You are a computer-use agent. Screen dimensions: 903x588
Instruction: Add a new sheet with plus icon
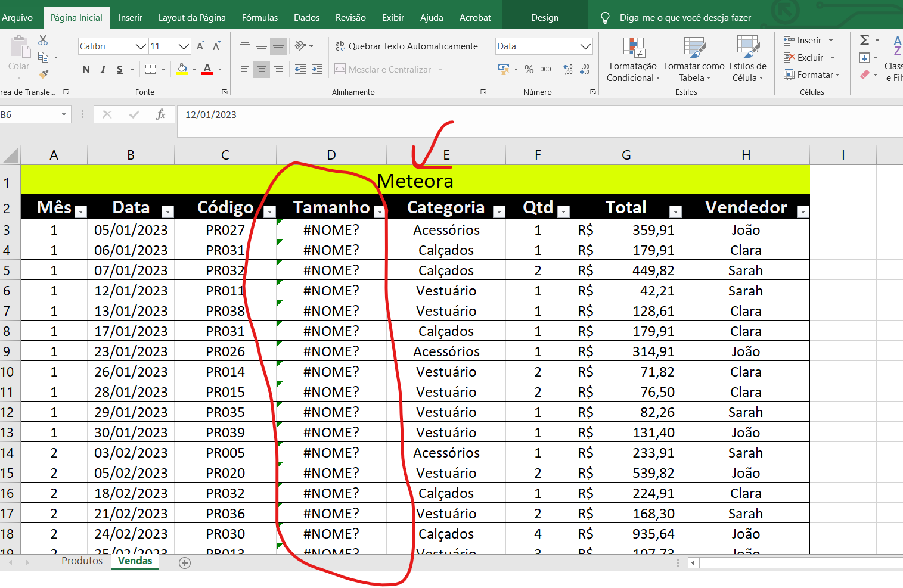coord(185,563)
